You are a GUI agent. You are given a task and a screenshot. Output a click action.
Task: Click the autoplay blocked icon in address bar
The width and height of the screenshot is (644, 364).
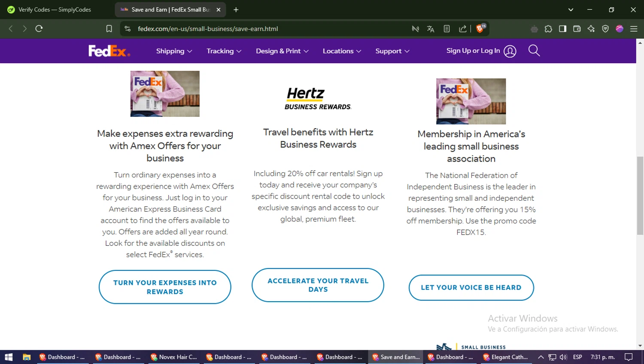[415, 29]
